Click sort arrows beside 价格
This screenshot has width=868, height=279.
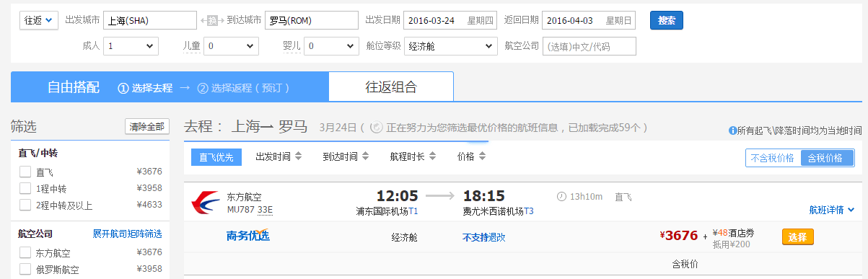482,156
